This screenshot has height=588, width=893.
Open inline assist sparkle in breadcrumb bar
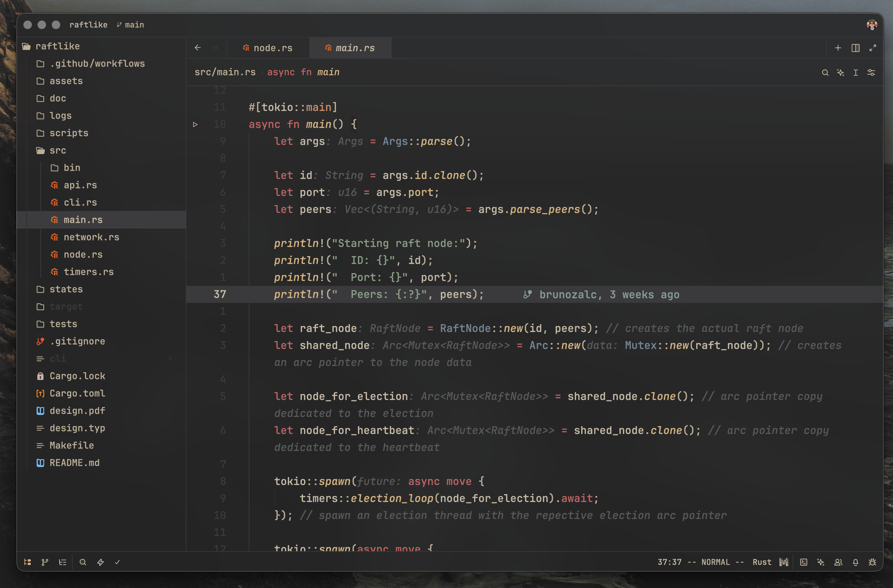tap(841, 72)
